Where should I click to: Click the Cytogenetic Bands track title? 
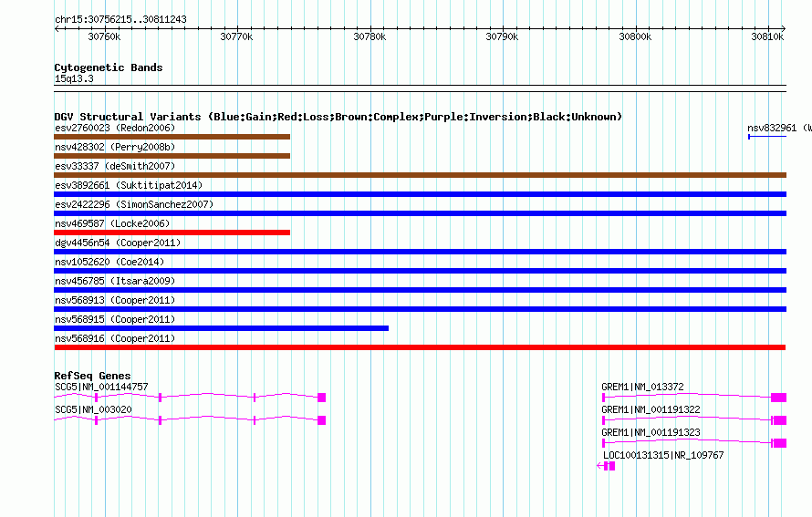(x=109, y=67)
